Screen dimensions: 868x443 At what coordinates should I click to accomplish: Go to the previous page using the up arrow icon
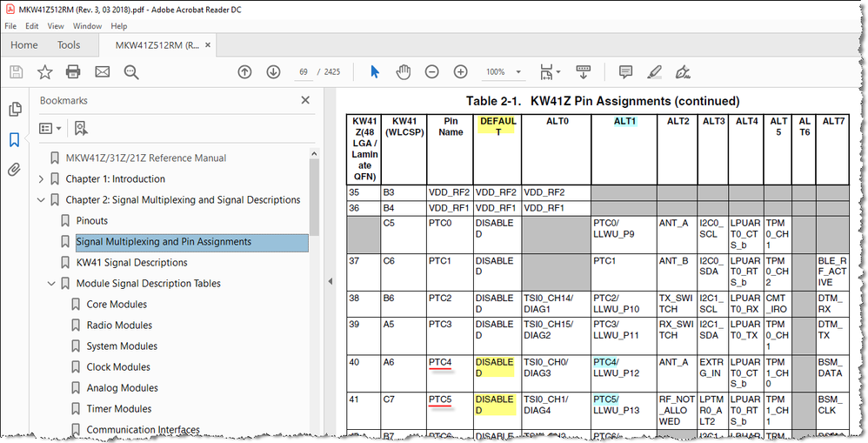click(244, 71)
